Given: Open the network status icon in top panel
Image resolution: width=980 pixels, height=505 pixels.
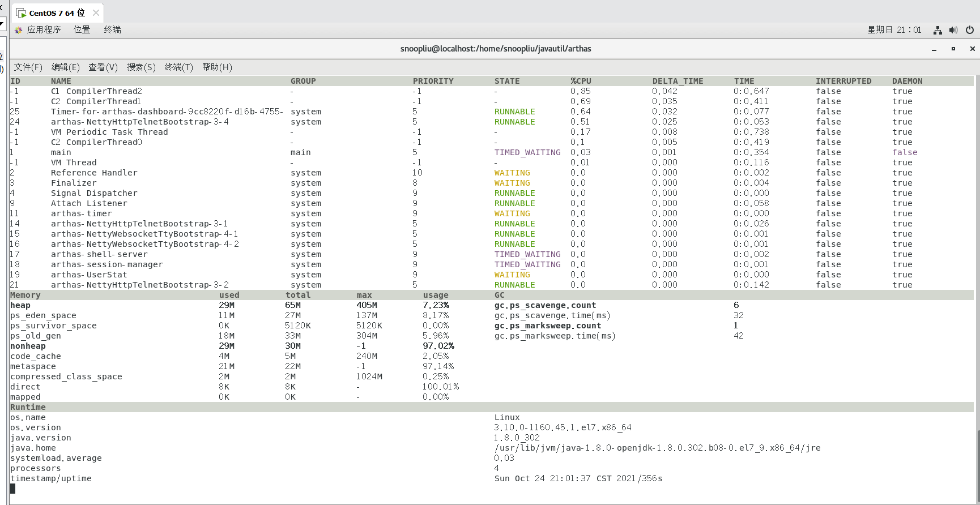Looking at the screenshot, I should coord(938,30).
